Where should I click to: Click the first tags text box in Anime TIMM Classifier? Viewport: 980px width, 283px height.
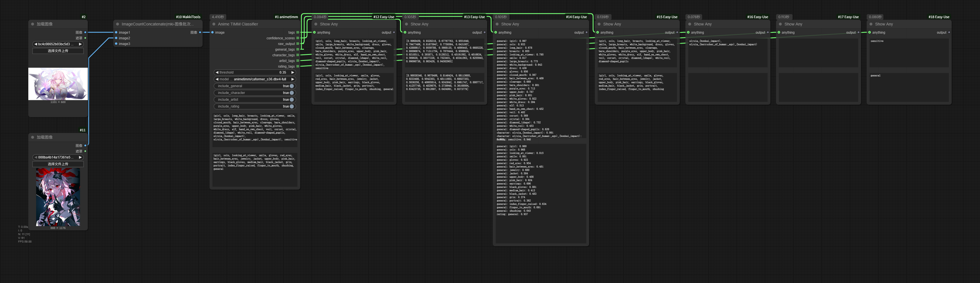(x=255, y=130)
